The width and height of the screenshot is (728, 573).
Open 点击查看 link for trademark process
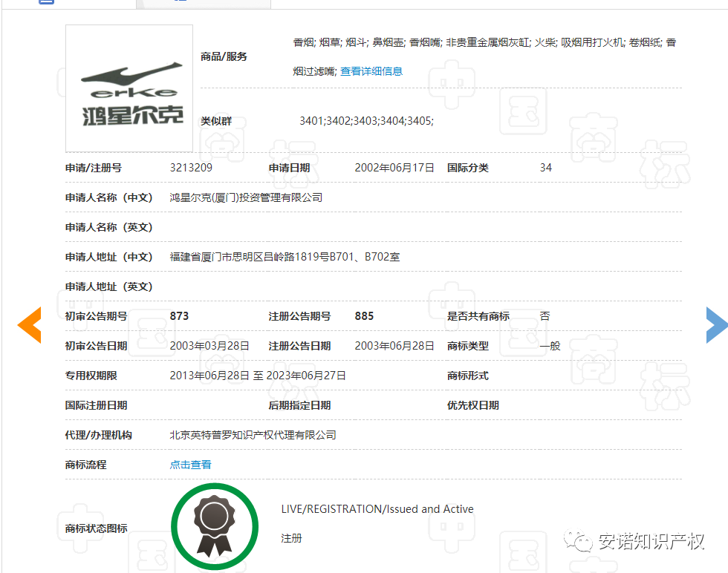(190, 465)
